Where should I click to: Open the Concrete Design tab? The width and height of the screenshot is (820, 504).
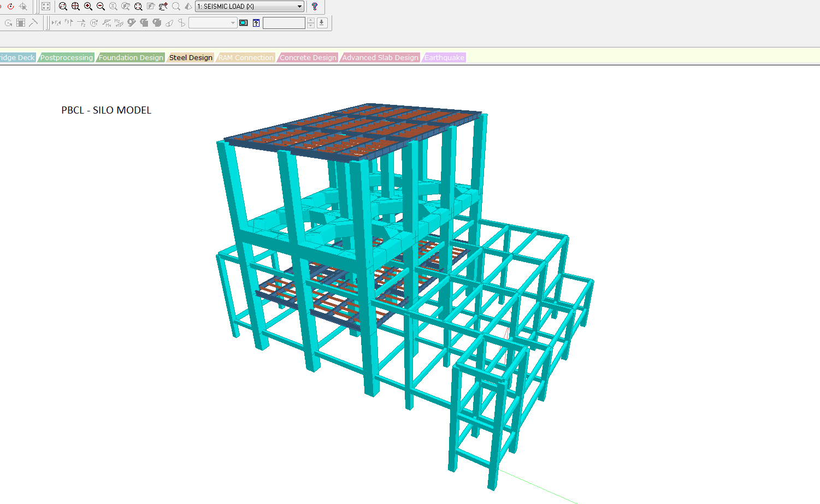coord(308,57)
